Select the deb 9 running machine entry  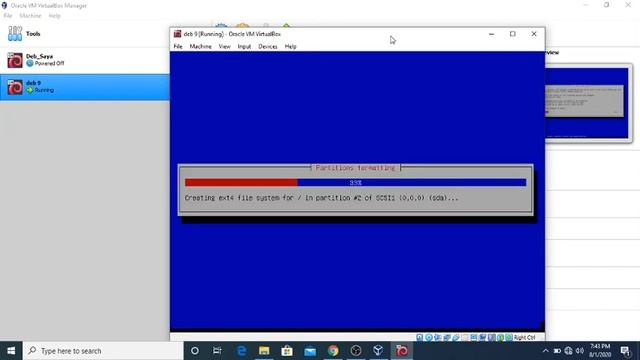[84, 87]
